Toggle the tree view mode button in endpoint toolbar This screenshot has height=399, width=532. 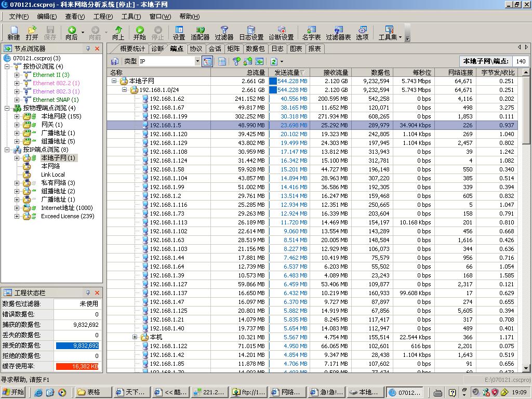[207, 61]
